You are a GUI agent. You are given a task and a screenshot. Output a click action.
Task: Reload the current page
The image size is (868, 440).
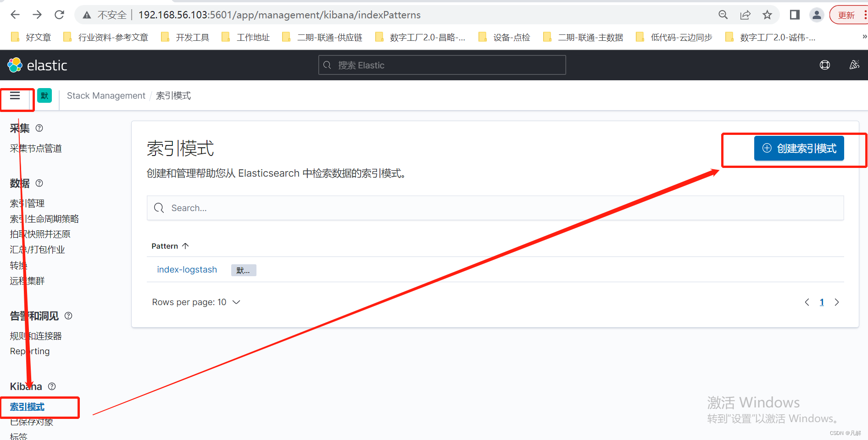point(59,15)
